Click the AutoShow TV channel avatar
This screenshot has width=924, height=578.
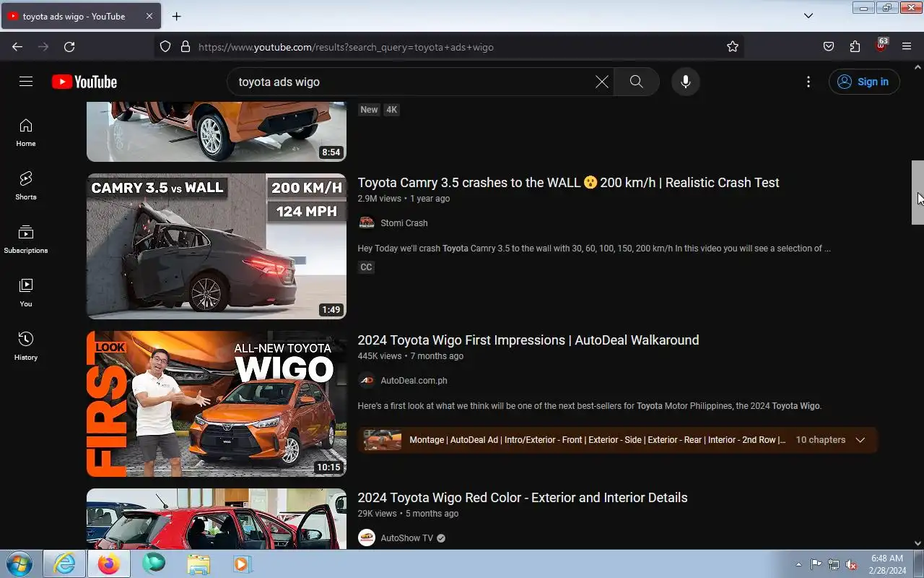click(x=367, y=538)
